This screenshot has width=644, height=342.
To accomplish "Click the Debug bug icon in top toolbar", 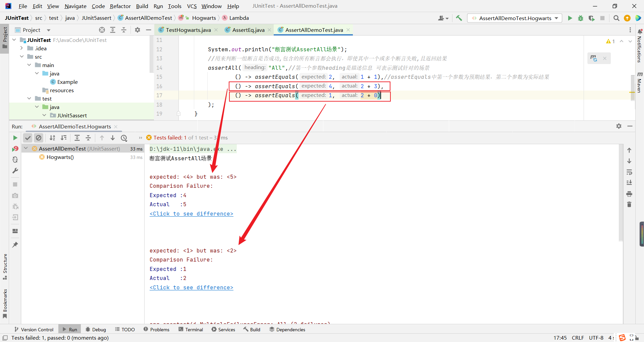I will pyautogui.click(x=581, y=18).
